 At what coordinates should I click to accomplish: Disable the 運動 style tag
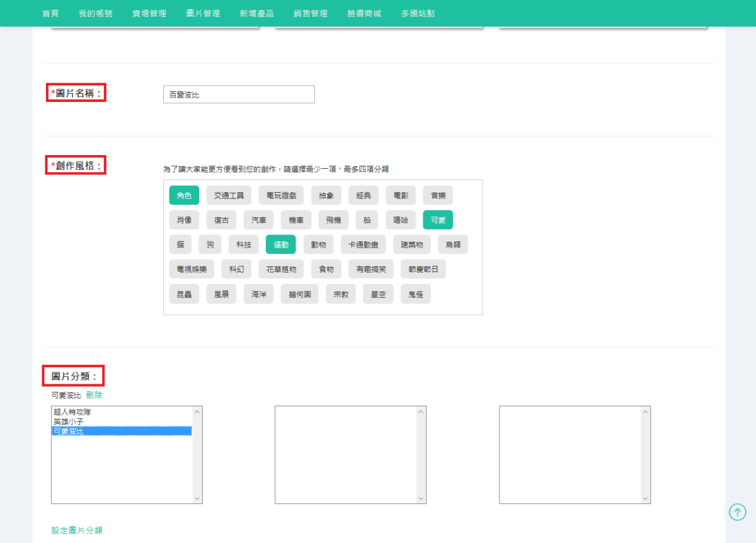pos(280,244)
